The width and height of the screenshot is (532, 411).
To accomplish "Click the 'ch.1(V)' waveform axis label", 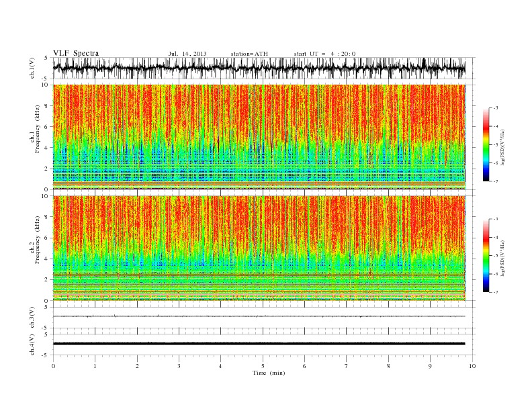I will (32, 68).
